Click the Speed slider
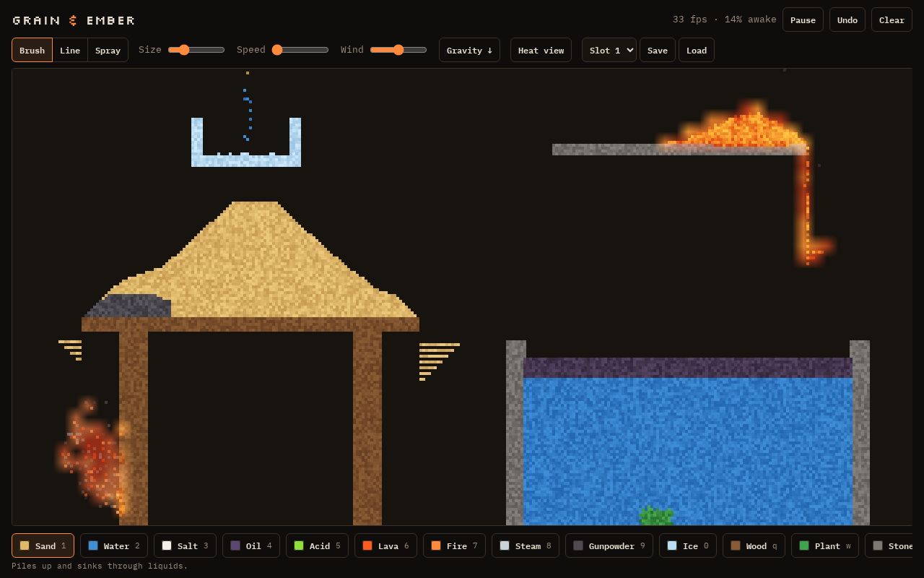The image size is (924, 578). point(300,50)
